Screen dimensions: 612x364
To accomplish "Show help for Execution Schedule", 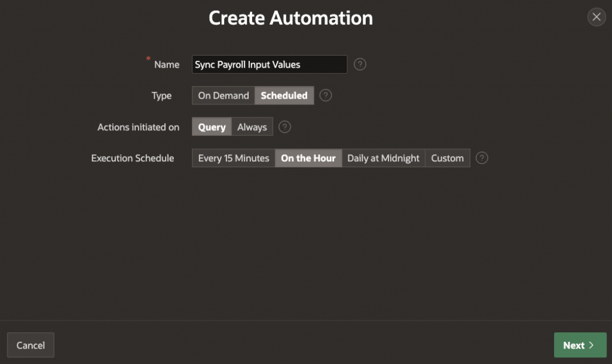I will click(482, 158).
